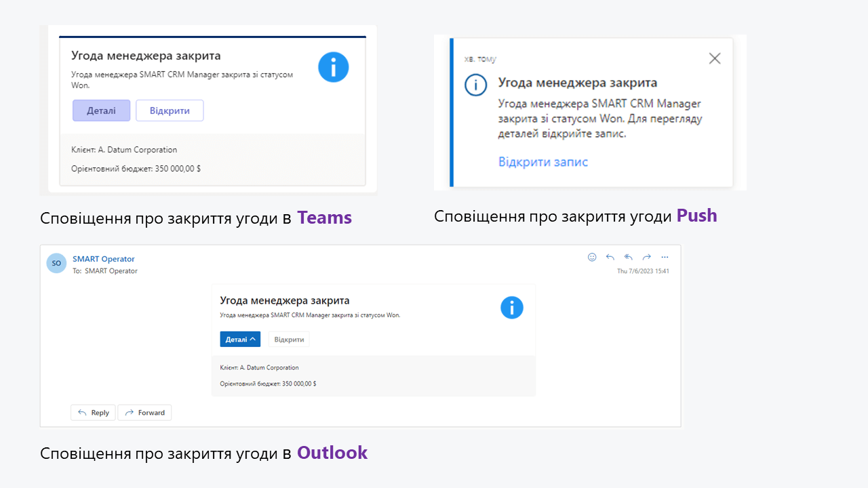The height and width of the screenshot is (488, 868).
Task: Click the Push notification title Угода менеджера закрита
Action: click(x=577, y=83)
